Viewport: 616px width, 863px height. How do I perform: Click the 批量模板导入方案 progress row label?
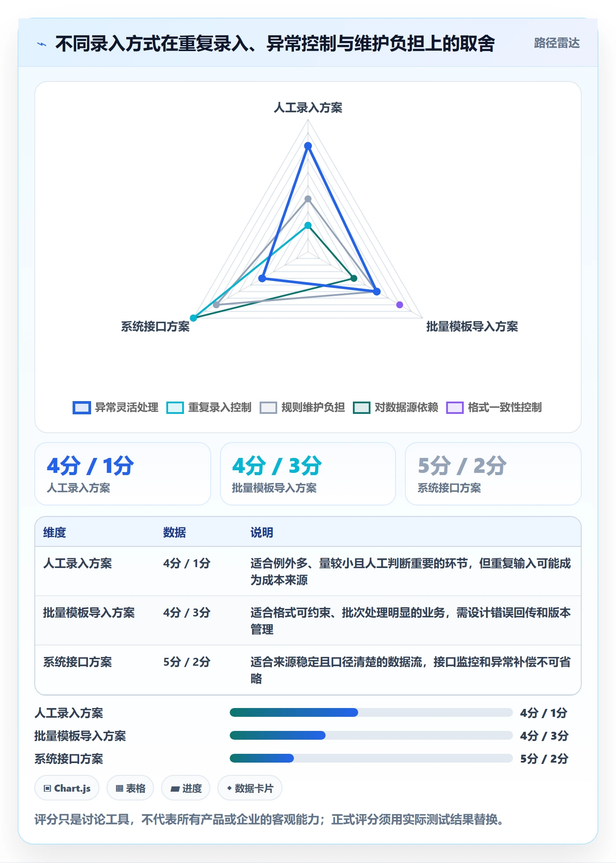(x=80, y=736)
